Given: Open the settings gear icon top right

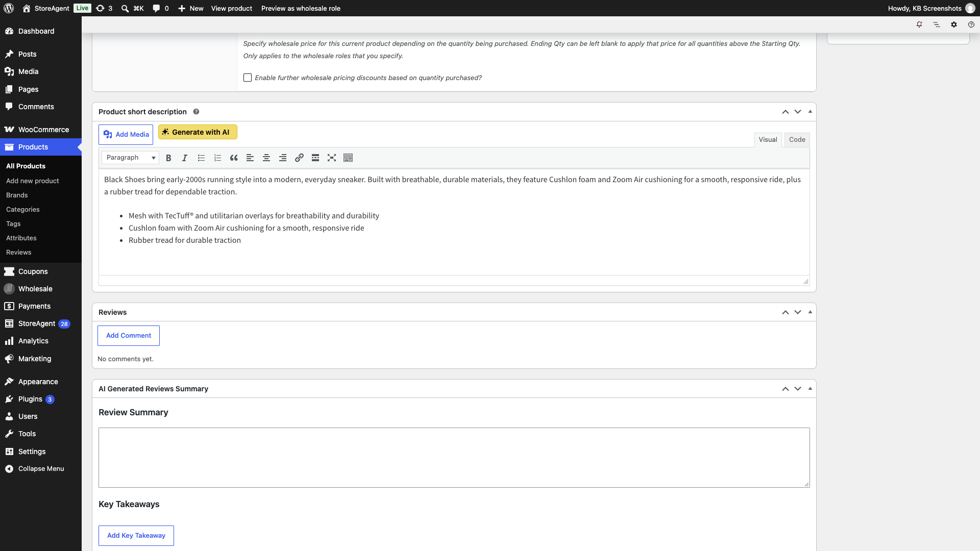Looking at the screenshot, I should pyautogui.click(x=954, y=24).
